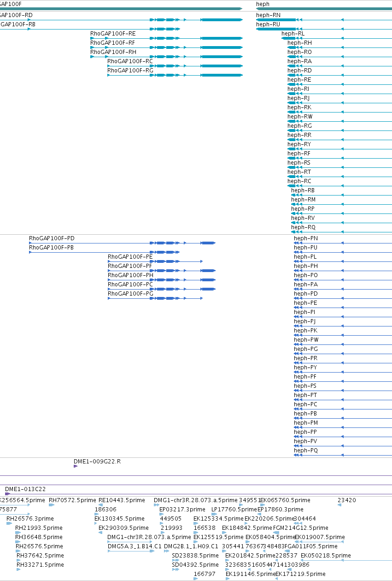Select polypeptide heph-PV label
392x581 pixels.
click(x=305, y=441)
